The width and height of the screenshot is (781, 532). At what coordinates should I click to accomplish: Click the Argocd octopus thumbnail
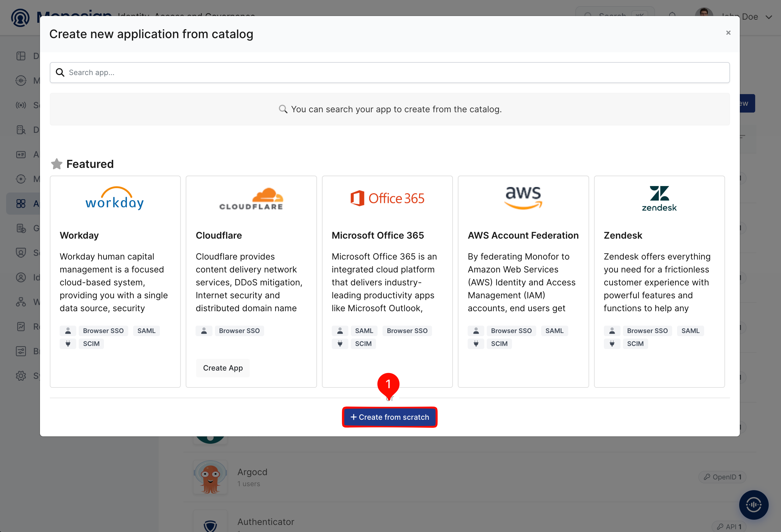click(x=210, y=477)
